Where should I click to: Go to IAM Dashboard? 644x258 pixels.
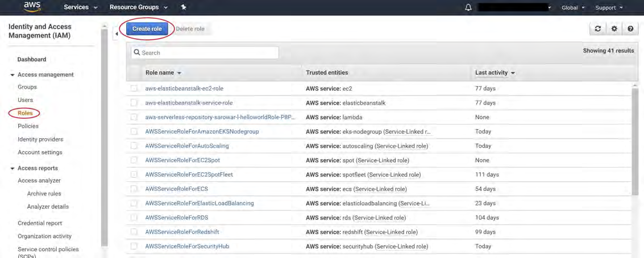tap(32, 60)
